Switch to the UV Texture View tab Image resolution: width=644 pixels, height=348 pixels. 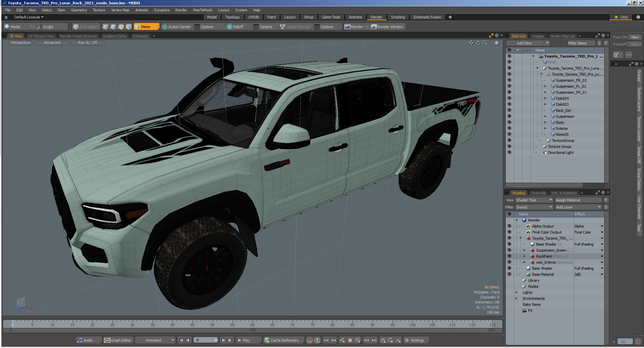click(41, 36)
